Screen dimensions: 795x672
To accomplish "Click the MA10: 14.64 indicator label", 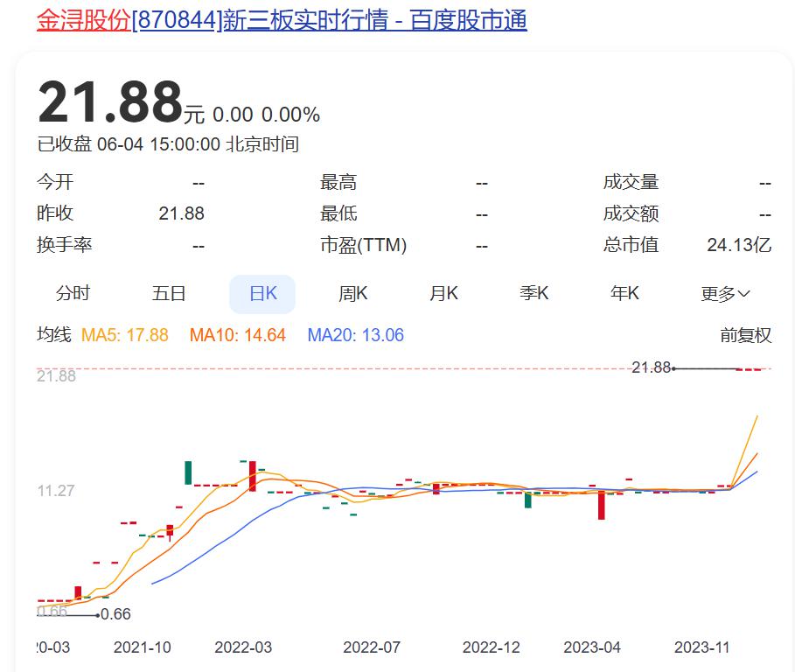I will 237,335.
